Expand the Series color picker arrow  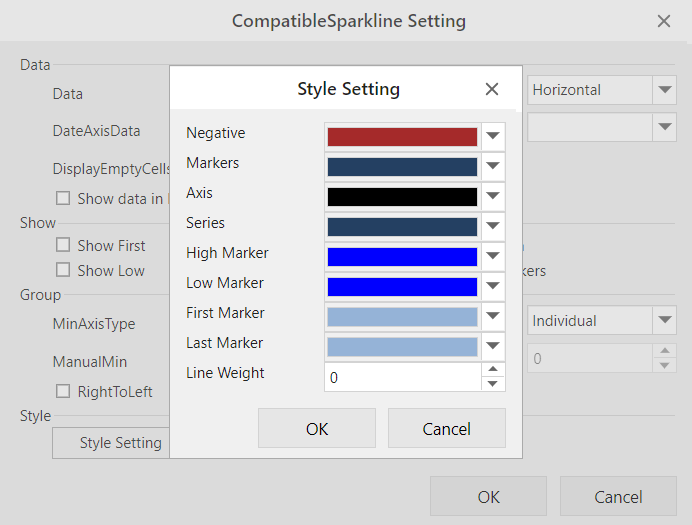click(493, 227)
